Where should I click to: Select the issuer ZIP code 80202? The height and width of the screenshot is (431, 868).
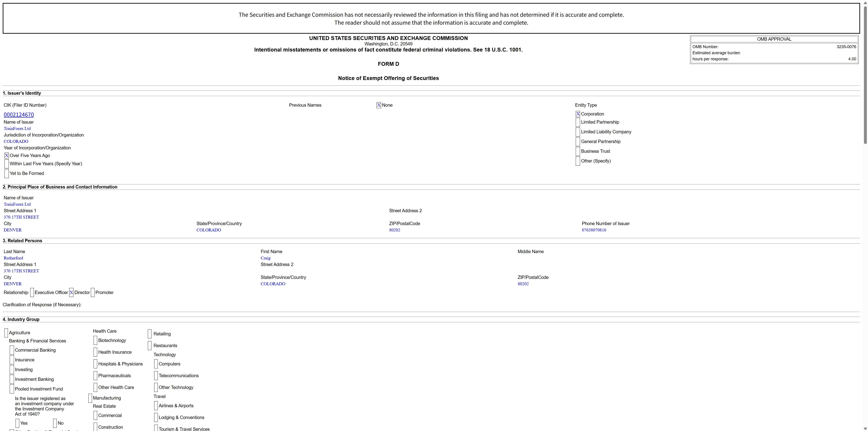point(395,230)
